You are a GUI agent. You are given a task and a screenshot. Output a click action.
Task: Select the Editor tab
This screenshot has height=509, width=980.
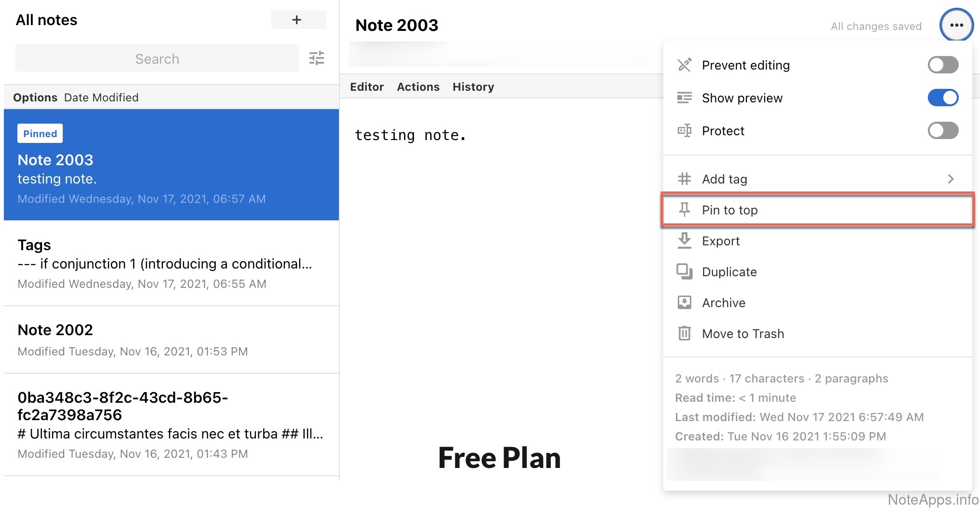click(367, 87)
